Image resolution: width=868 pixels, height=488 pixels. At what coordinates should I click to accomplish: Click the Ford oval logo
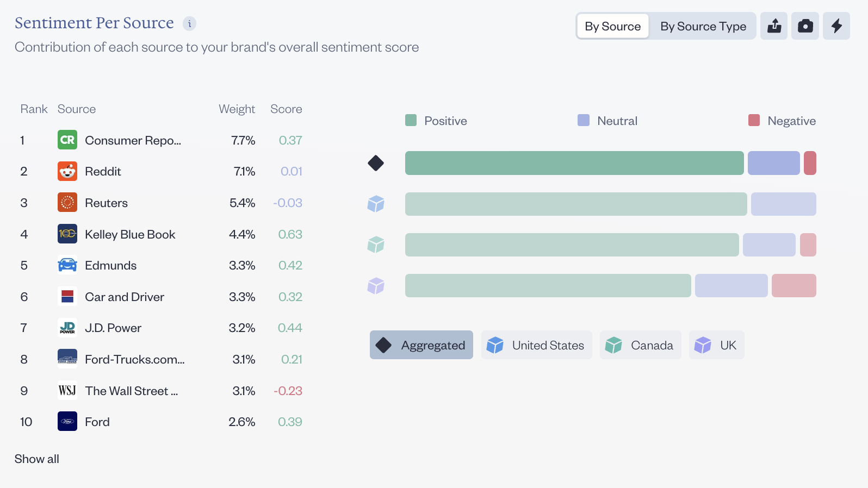click(67, 421)
